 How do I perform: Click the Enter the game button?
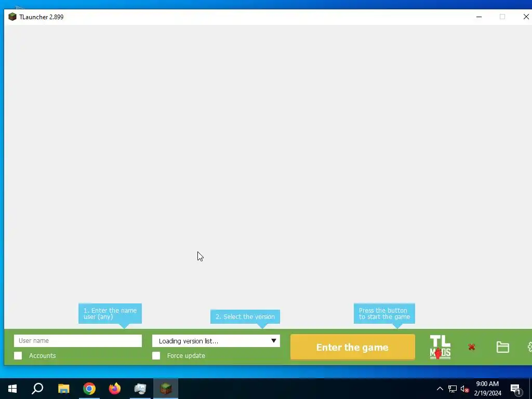[353, 347]
